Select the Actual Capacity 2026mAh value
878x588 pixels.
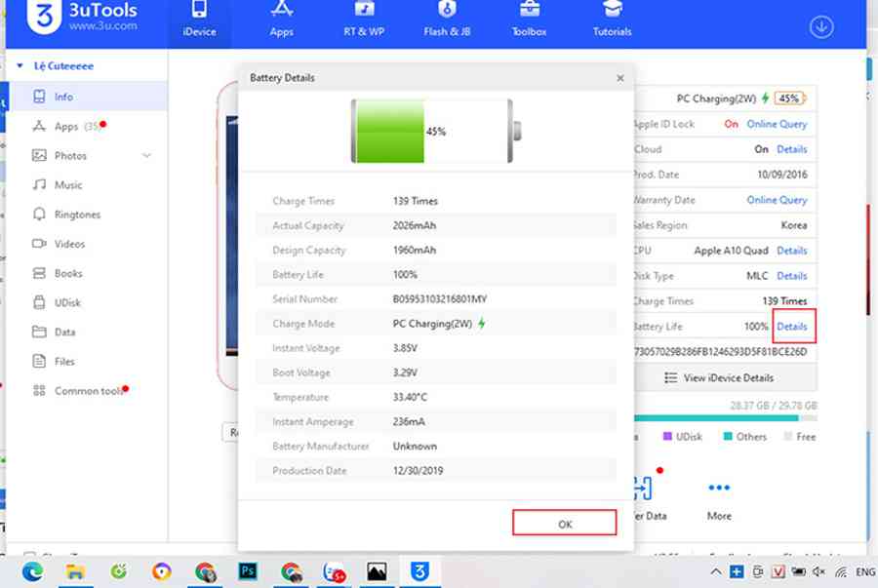(x=415, y=225)
